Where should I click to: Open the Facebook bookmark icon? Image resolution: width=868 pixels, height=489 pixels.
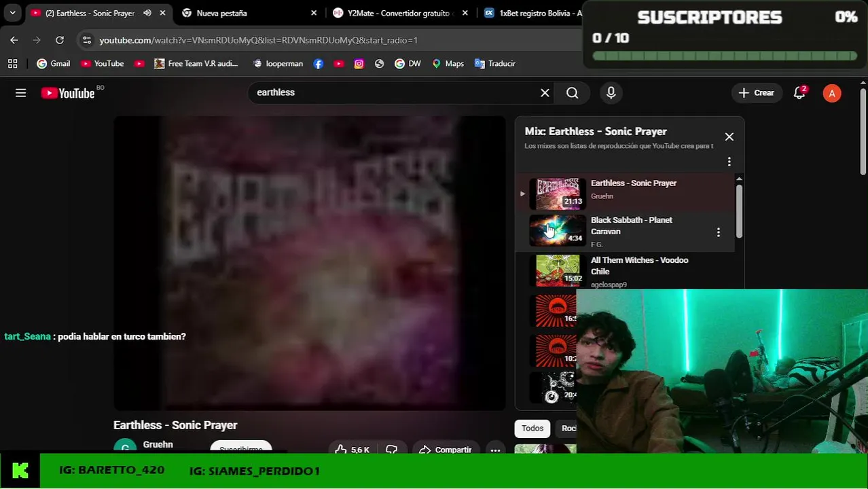tap(319, 63)
